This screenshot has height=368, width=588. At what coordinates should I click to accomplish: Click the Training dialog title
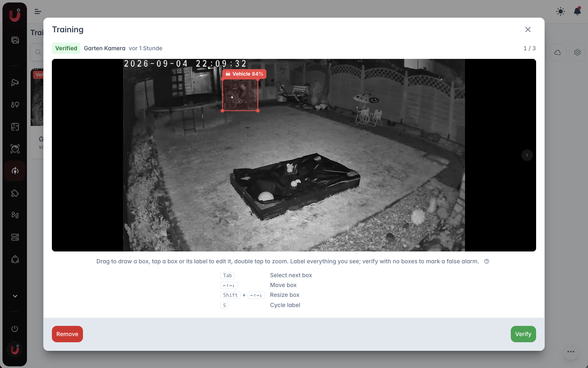tap(68, 29)
